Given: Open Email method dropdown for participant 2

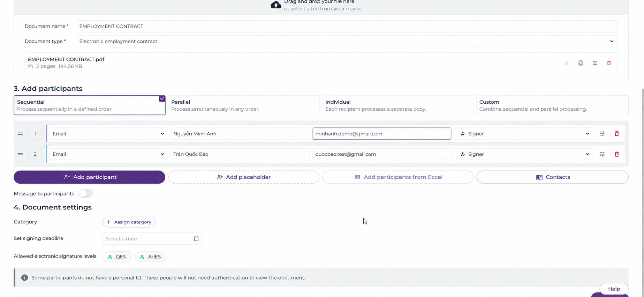Looking at the screenshot, I should [108, 154].
